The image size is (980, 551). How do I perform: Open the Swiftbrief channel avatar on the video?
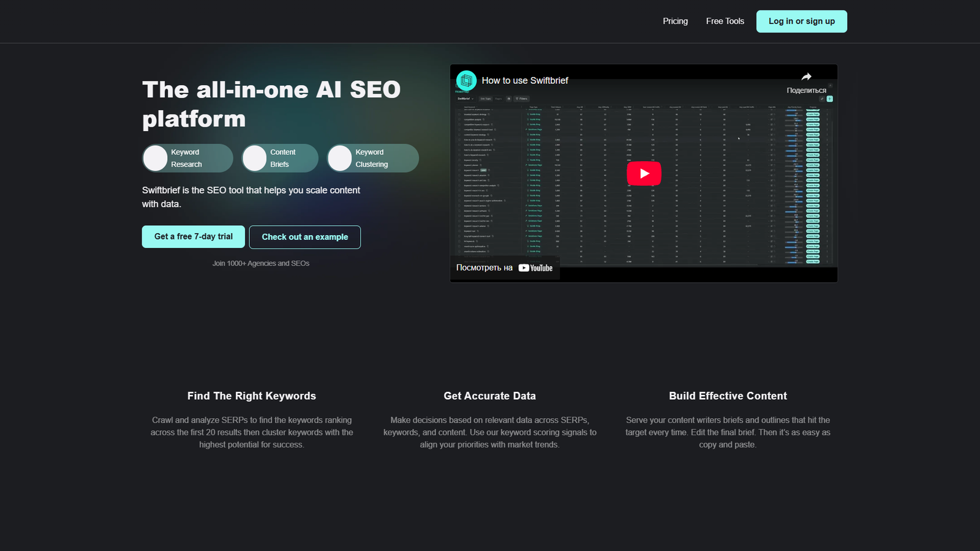click(467, 80)
